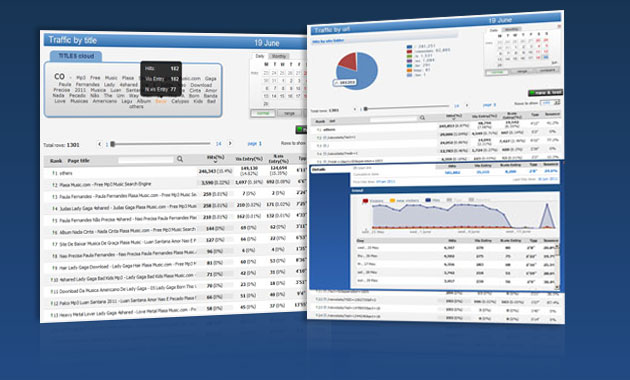Image resolution: width=630 pixels, height=380 pixels.
Task: Click 'Mp3' word in titles cloud
Action: (81, 78)
